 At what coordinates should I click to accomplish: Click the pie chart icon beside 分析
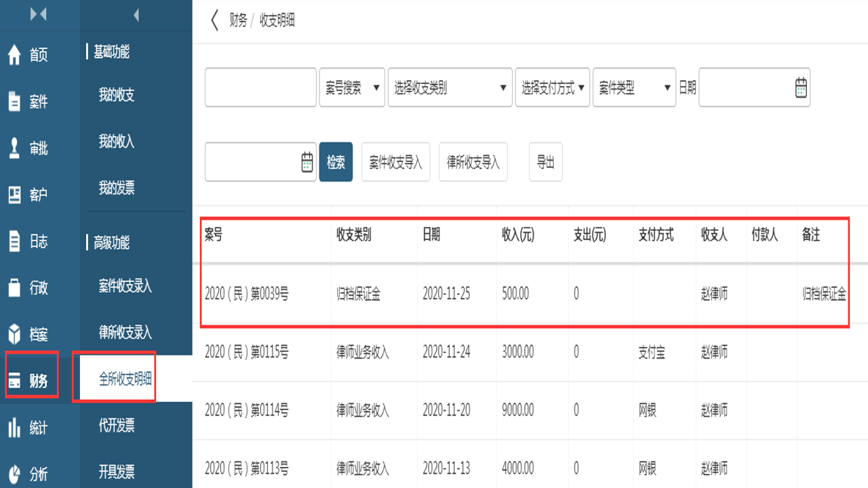(14, 474)
